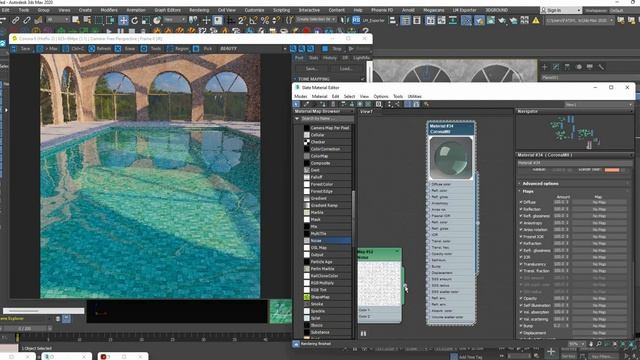
Task: Select the Link tool in main toolbar
Action: coord(16,20)
